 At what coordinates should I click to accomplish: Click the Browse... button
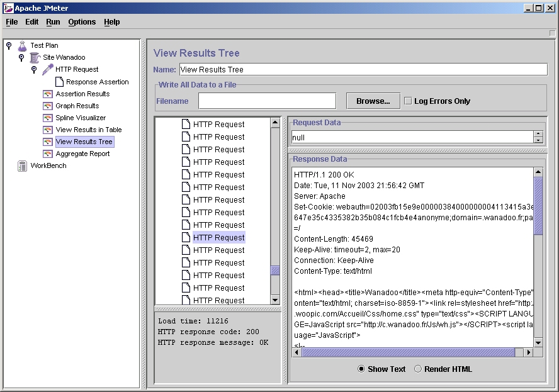coord(373,101)
